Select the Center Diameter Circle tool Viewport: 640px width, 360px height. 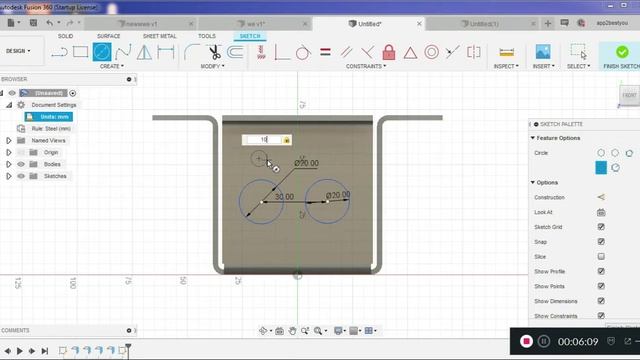[102, 52]
